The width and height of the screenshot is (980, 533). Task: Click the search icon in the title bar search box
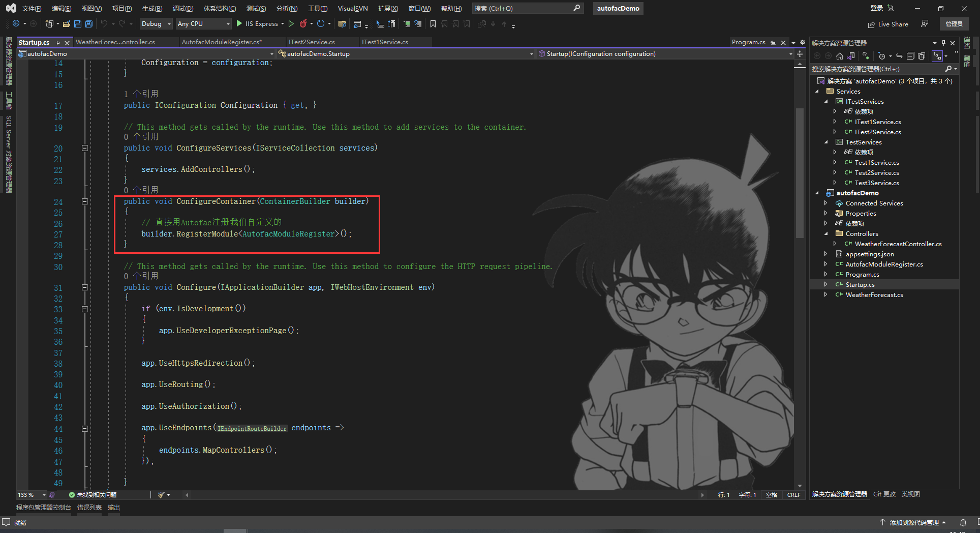pyautogui.click(x=576, y=8)
